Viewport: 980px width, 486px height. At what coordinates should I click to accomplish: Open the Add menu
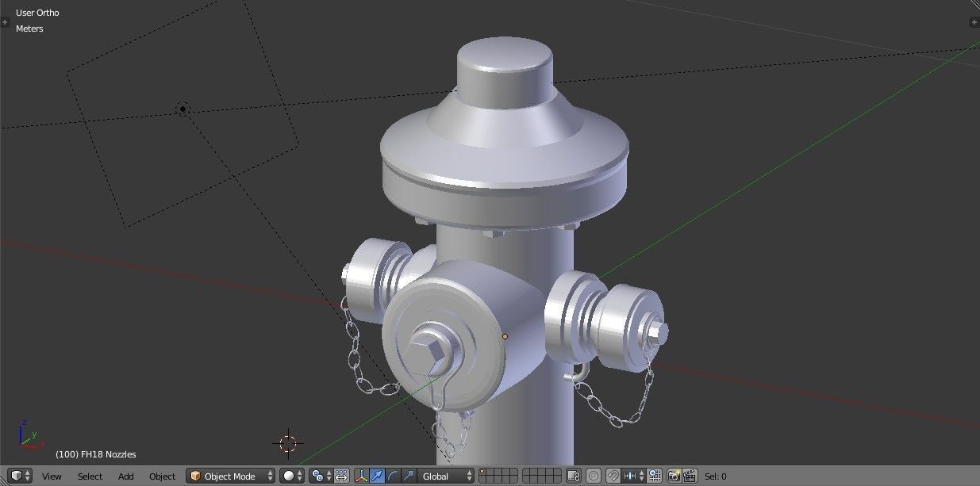pos(126,476)
